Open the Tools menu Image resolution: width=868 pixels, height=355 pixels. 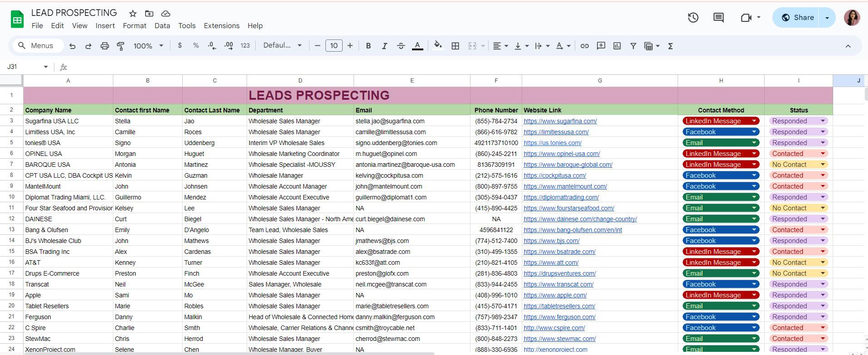click(187, 26)
